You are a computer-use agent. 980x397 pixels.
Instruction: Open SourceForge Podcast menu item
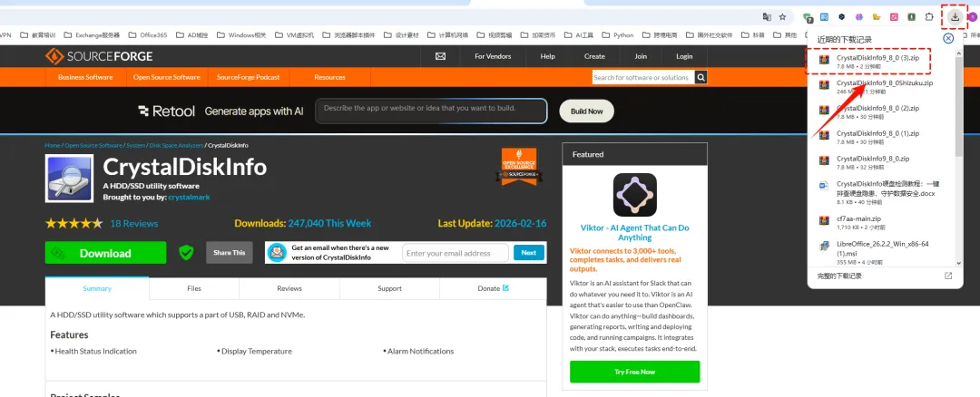[248, 77]
